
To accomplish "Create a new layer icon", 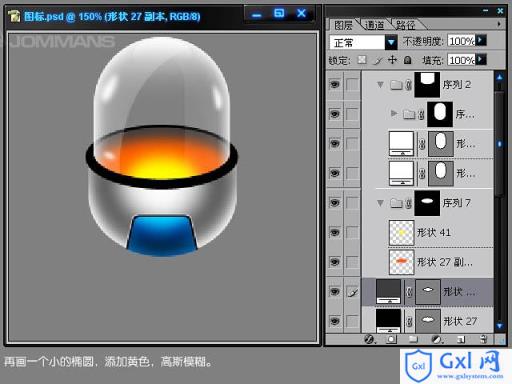I will pos(461,339).
